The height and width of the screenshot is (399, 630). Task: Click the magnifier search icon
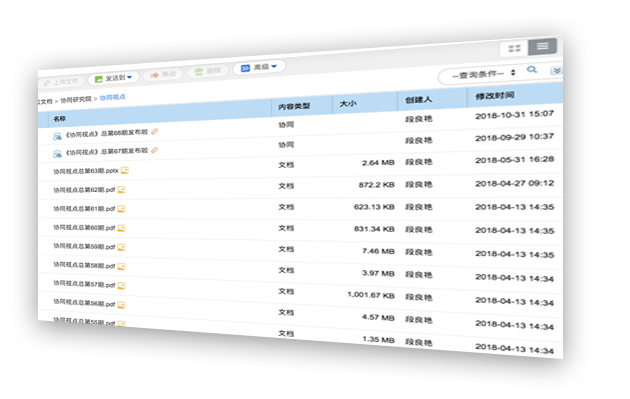click(x=532, y=70)
